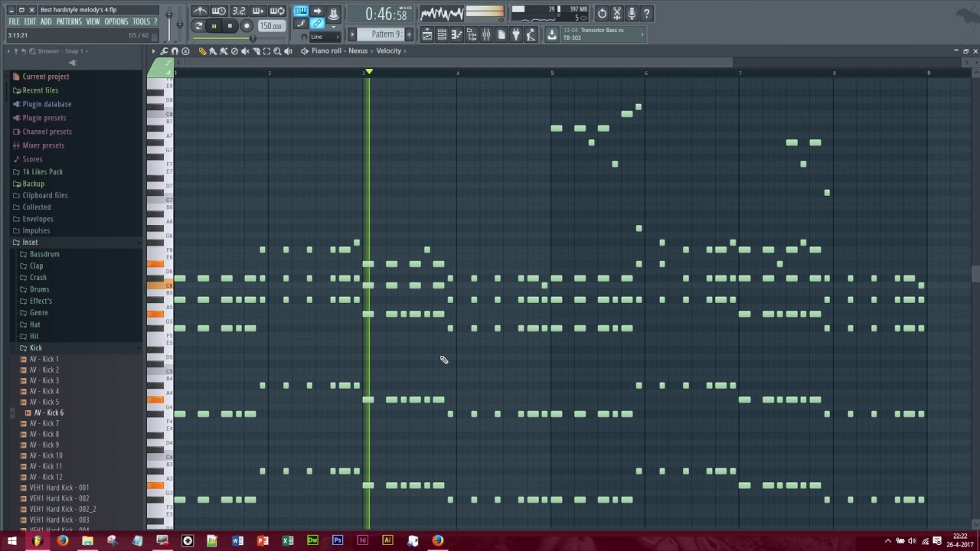Toggle the loop recording button
Viewport: 980px width, 551px height.
coord(277,11)
